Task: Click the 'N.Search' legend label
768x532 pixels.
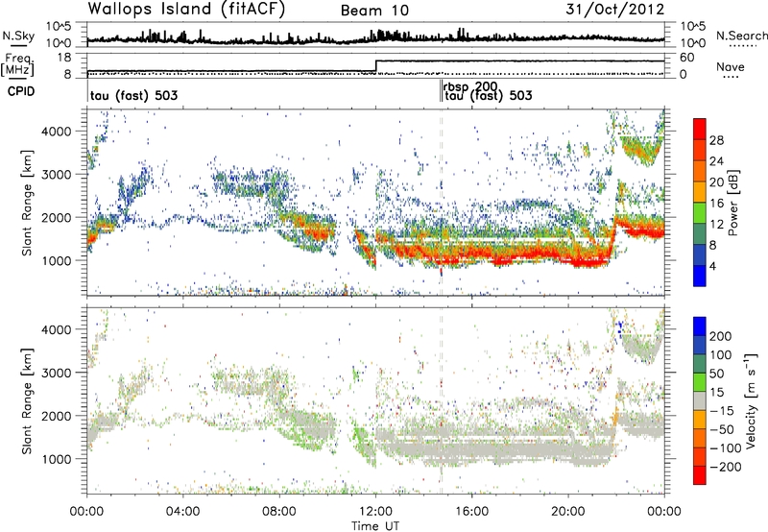Action: [x=741, y=36]
